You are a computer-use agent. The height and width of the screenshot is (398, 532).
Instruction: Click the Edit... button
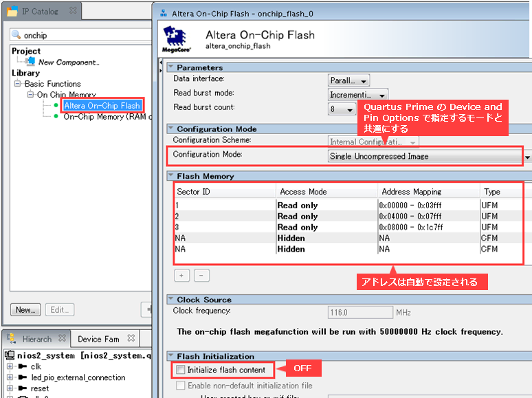(60, 310)
